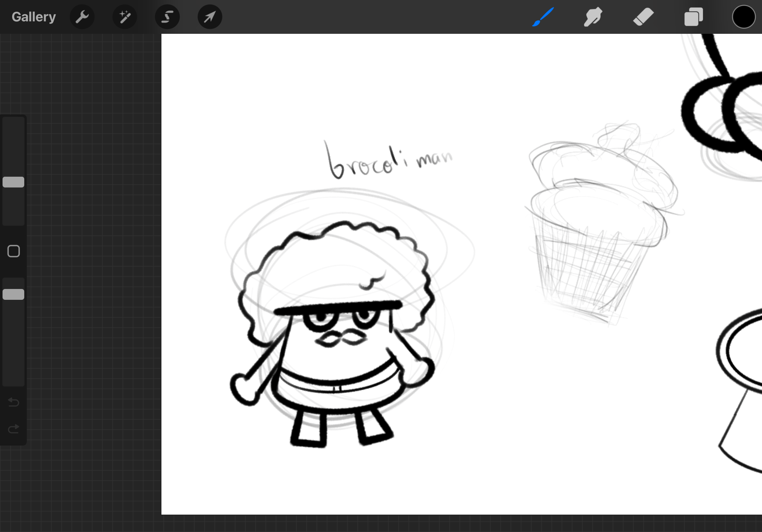Activate the Transform arrow tool
The image size is (762, 532).
[210, 17]
